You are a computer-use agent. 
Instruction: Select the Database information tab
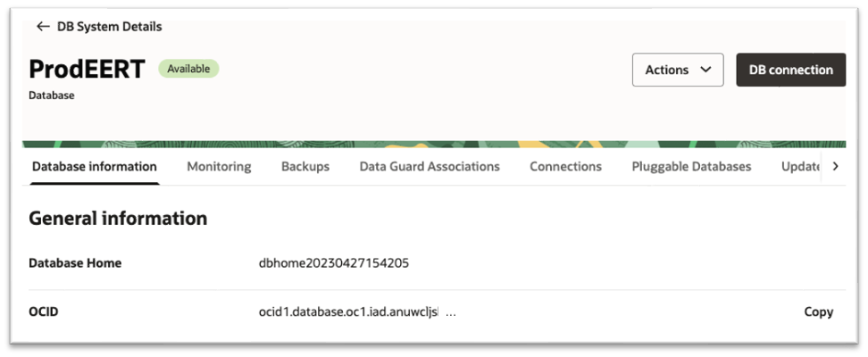pos(94,167)
